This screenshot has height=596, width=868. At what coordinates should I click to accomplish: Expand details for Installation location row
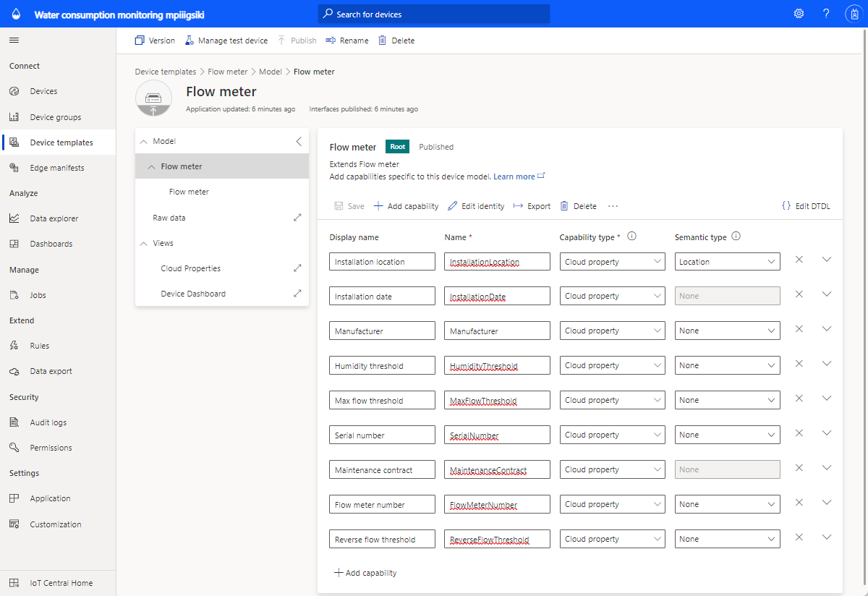[827, 260]
